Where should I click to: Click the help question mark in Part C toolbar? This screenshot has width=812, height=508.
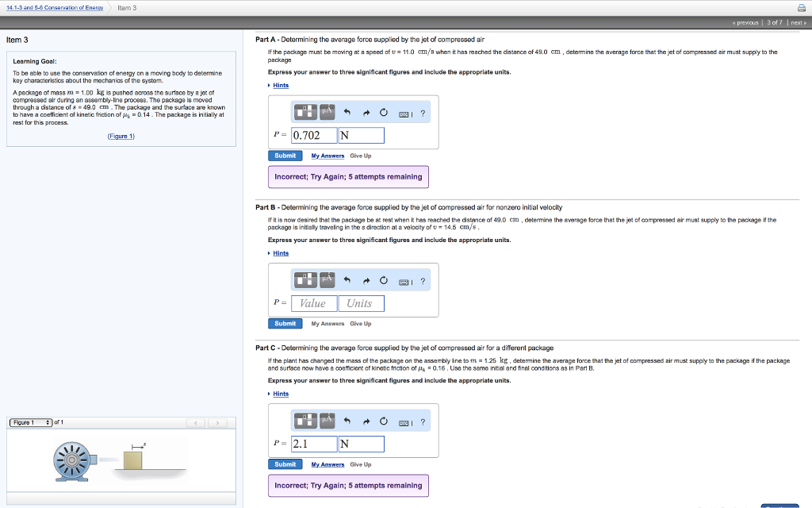(423, 421)
